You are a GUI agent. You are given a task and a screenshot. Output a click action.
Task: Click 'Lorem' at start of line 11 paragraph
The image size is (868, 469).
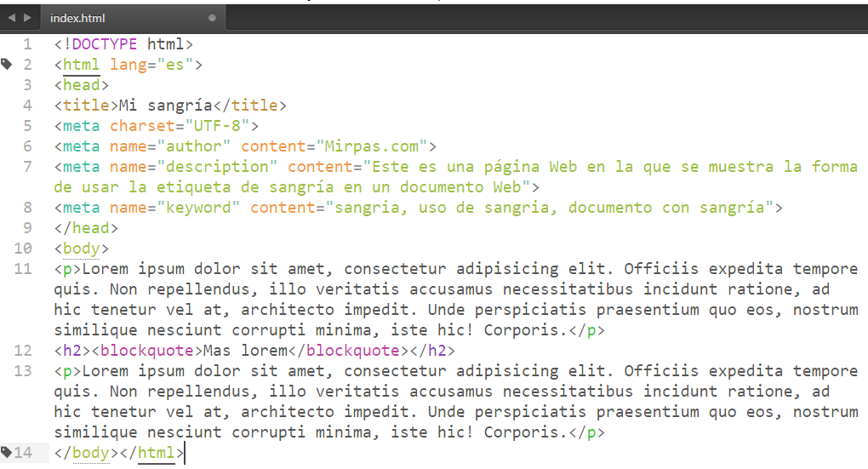point(106,269)
